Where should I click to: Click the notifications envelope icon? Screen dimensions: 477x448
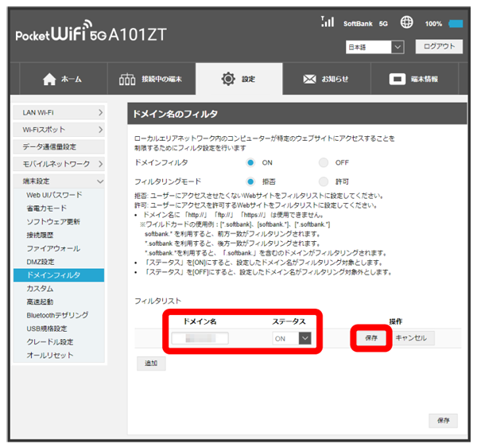click(311, 80)
